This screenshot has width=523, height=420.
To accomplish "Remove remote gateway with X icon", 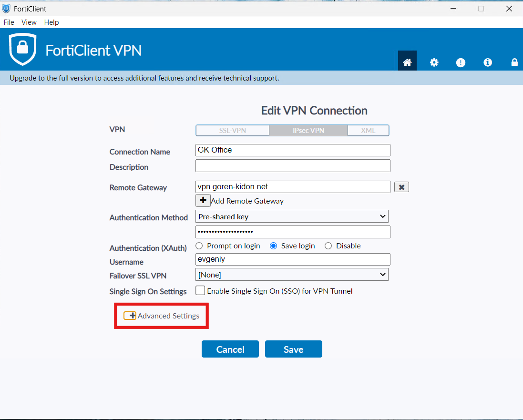I will 401,187.
